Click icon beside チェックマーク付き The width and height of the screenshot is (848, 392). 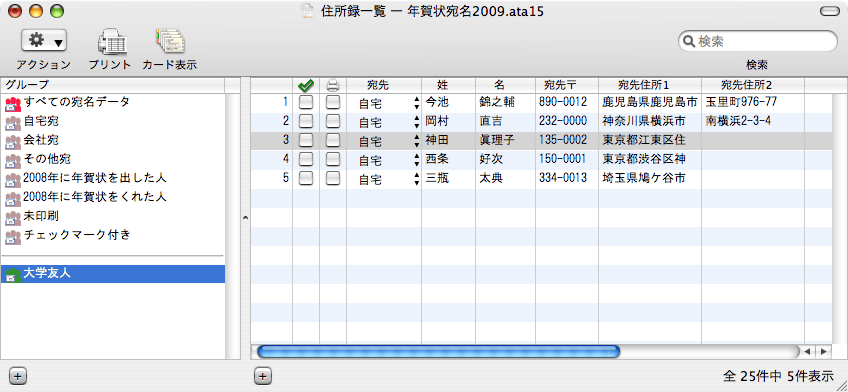[12, 237]
